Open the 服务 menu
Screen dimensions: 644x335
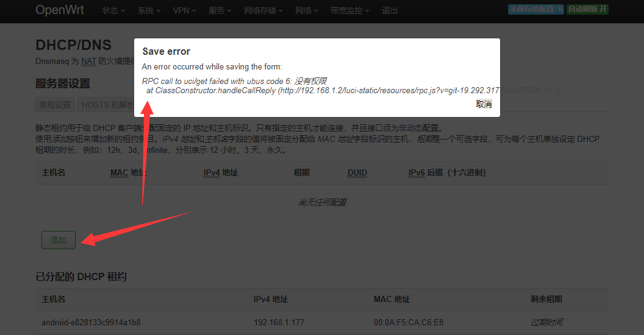pos(220,11)
